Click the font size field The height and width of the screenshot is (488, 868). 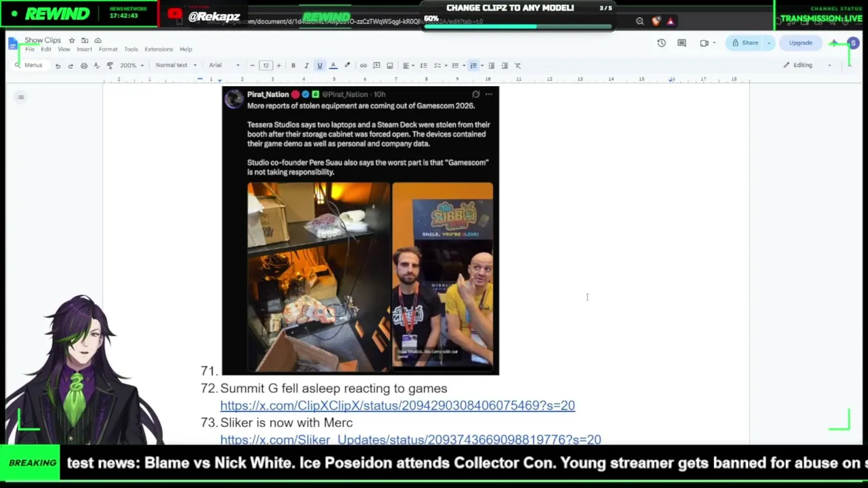266,66
